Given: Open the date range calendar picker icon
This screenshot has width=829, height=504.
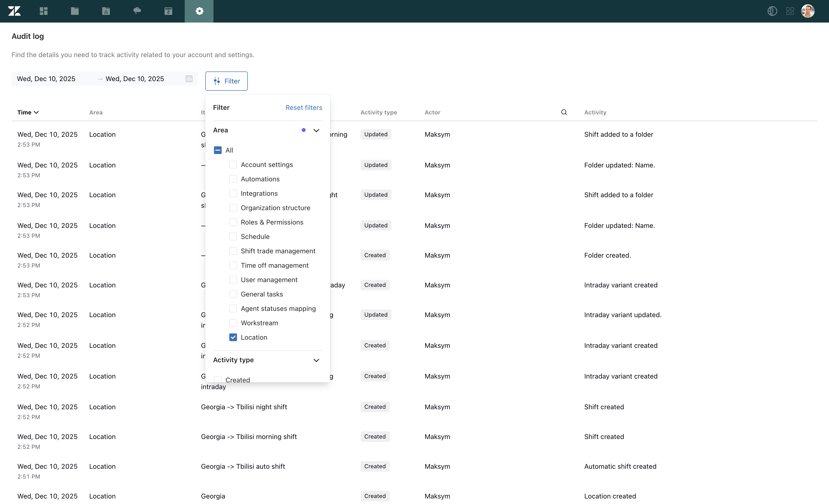Looking at the screenshot, I should coord(189,79).
